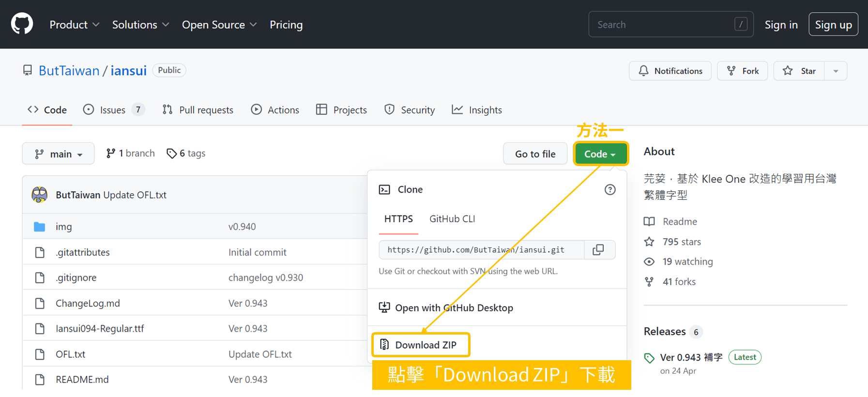Viewport: 868px width, 397px height.
Task: Focus the Search input field
Action: (x=670, y=24)
